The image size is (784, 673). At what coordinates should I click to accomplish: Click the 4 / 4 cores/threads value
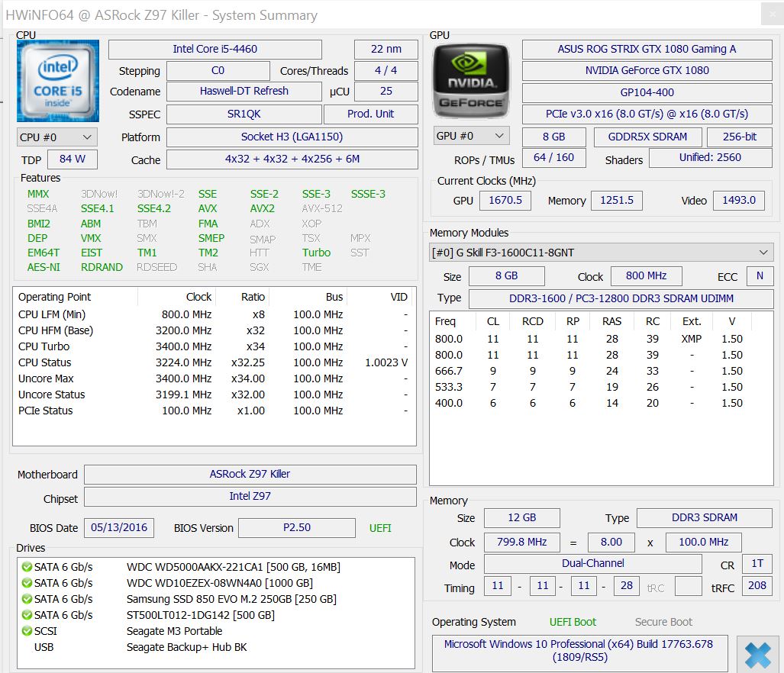(x=386, y=70)
